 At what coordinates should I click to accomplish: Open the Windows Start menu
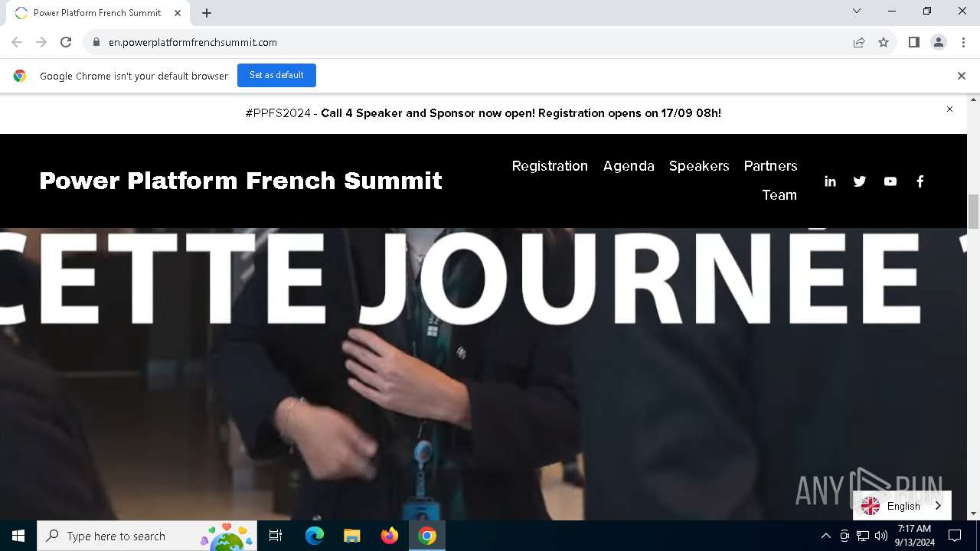click(x=18, y=536)
